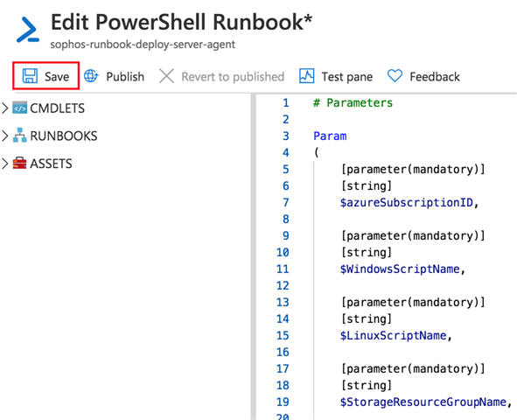Click the Revert to published X icon
Screen dimensions: 517x420
pos(166,76)
